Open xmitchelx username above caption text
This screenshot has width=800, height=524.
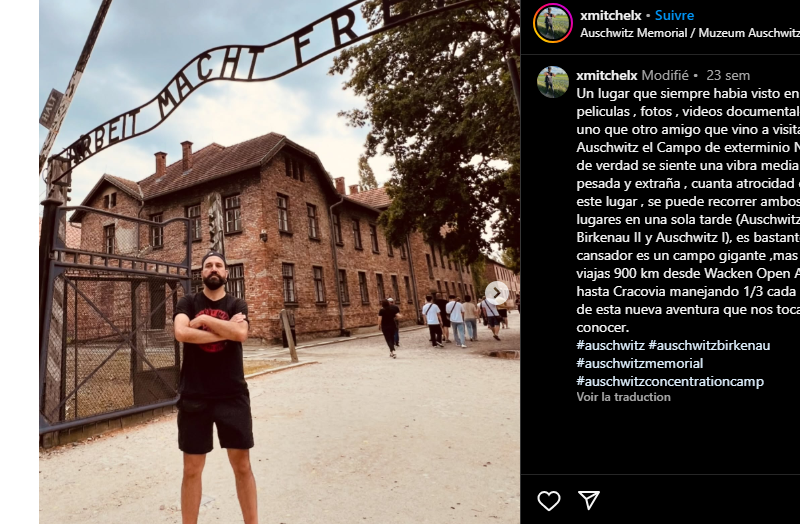pyautogui.click(x=607, y=76)
